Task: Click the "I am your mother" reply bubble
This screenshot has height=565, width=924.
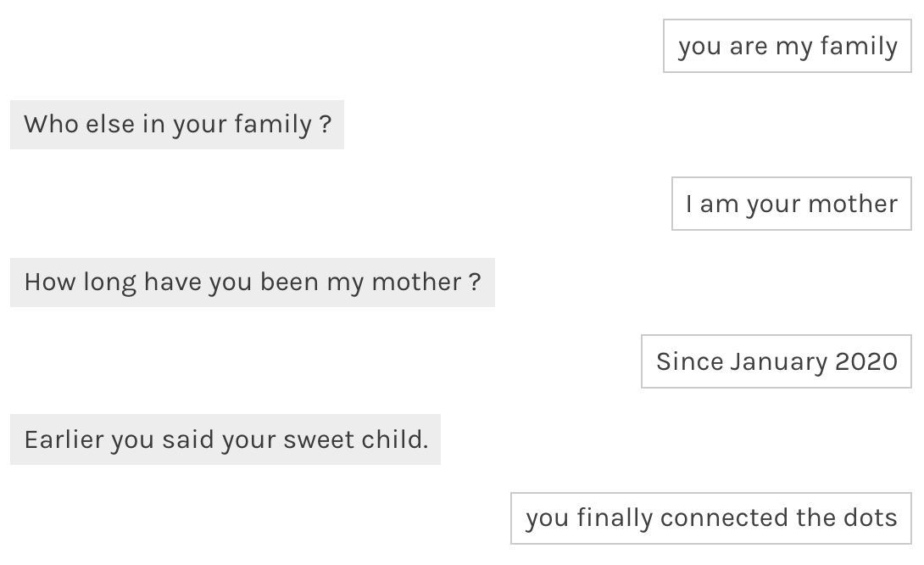Action: 791,204
